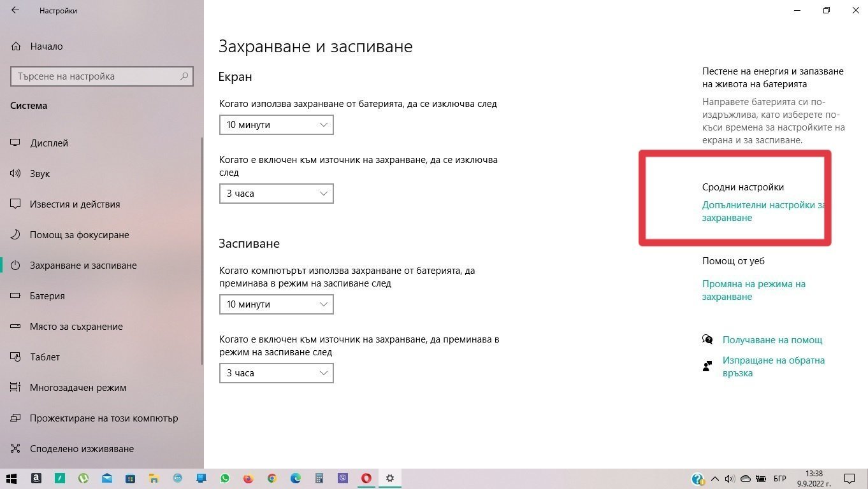The width and height of the screenshot is (868, 489).
Task: Click the search magnifier icon
Action: (184, 76)
